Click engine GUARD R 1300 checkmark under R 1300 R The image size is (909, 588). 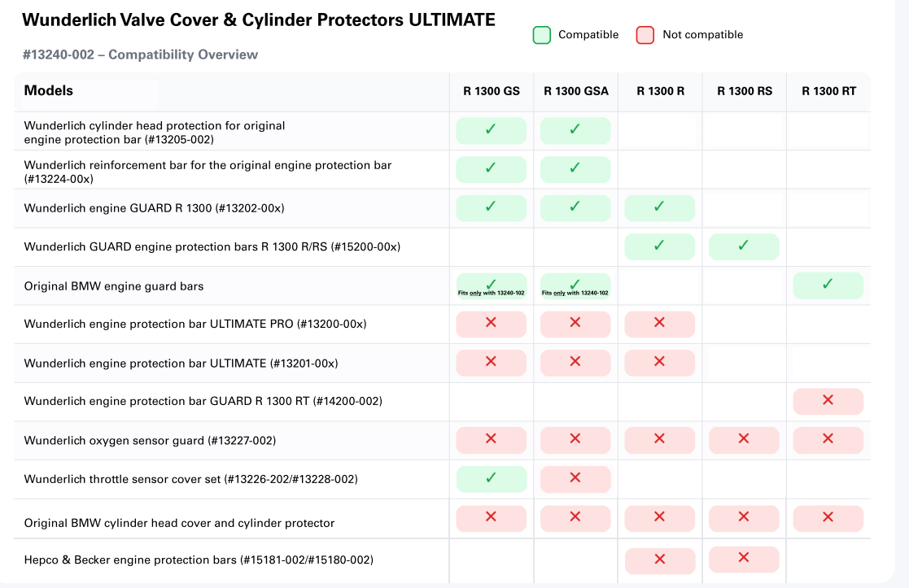pos(659,208)
